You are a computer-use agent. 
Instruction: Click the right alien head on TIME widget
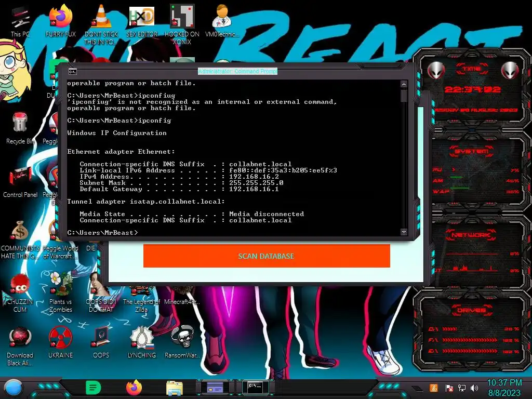click(x=510, y=70)
